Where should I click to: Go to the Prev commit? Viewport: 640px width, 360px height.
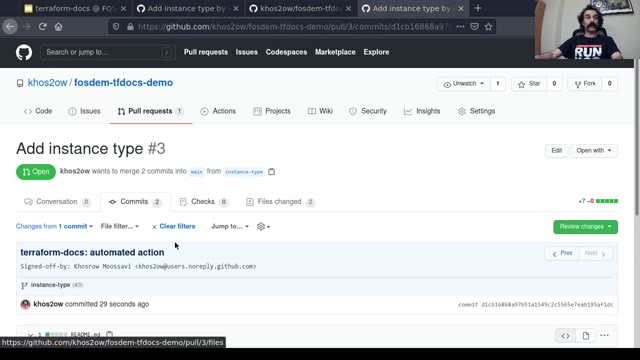562,253
